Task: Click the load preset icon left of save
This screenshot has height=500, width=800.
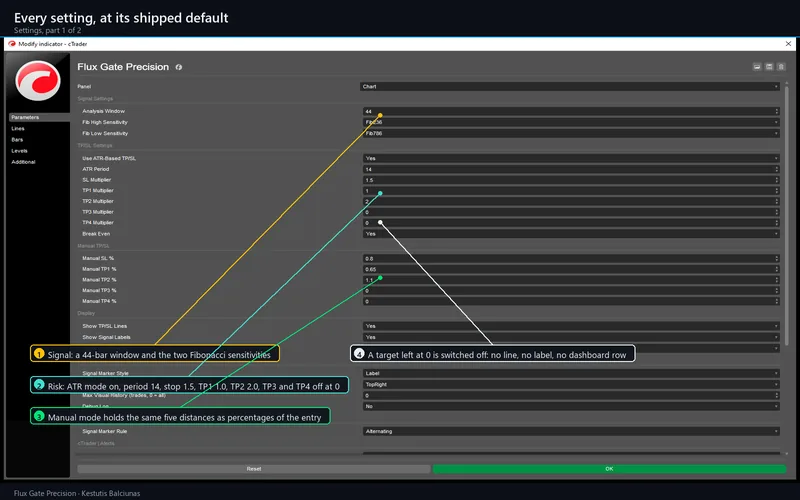Action: 757,67
